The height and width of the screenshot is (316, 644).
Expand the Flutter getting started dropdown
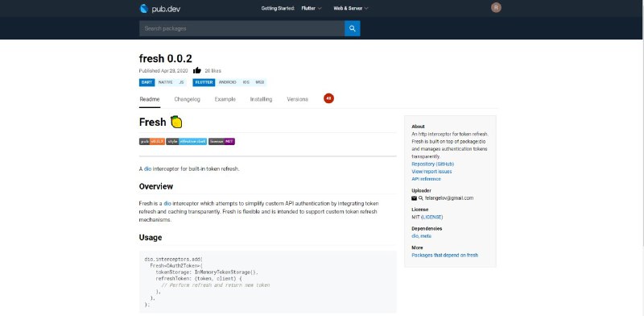click(x=312, y=8)
